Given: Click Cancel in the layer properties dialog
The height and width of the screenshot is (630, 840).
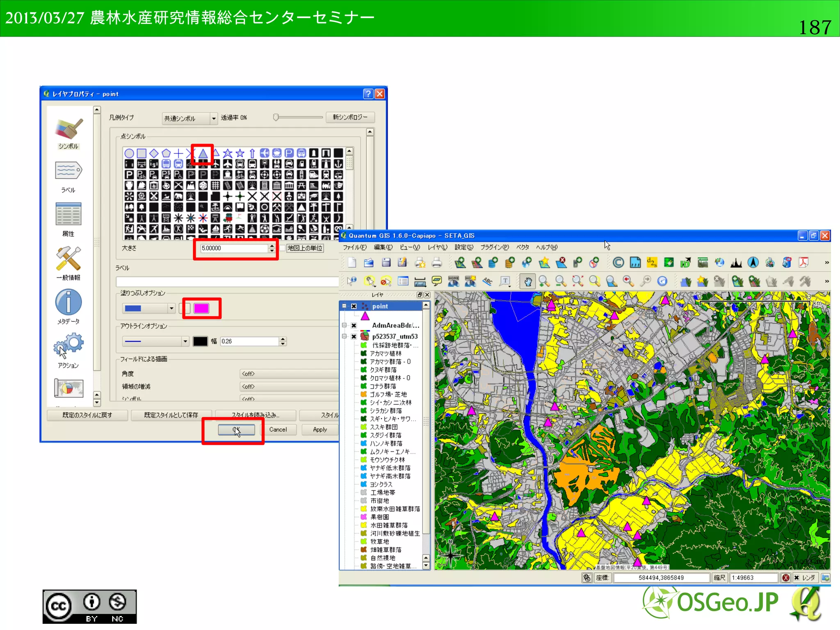Looking at the screenshot, I should (278, 430).
